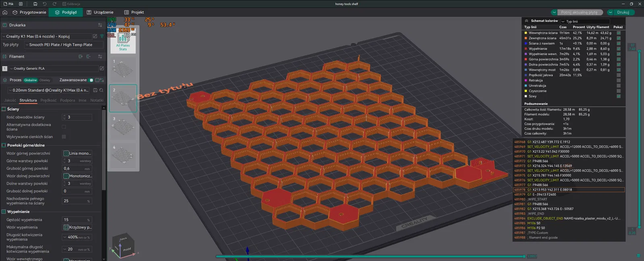
Task: Toggle the Zaawansowane advanced mode switch
Action: 91,80
